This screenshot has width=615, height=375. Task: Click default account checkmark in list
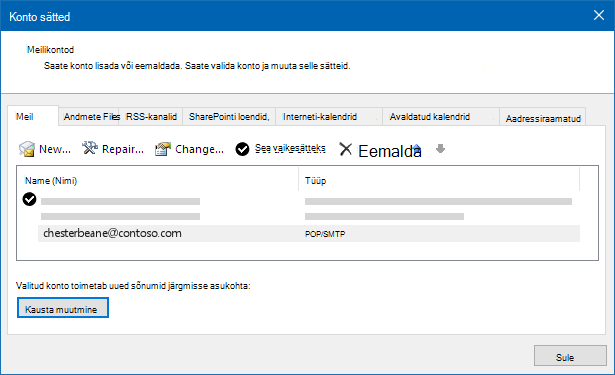pos(29,199)
